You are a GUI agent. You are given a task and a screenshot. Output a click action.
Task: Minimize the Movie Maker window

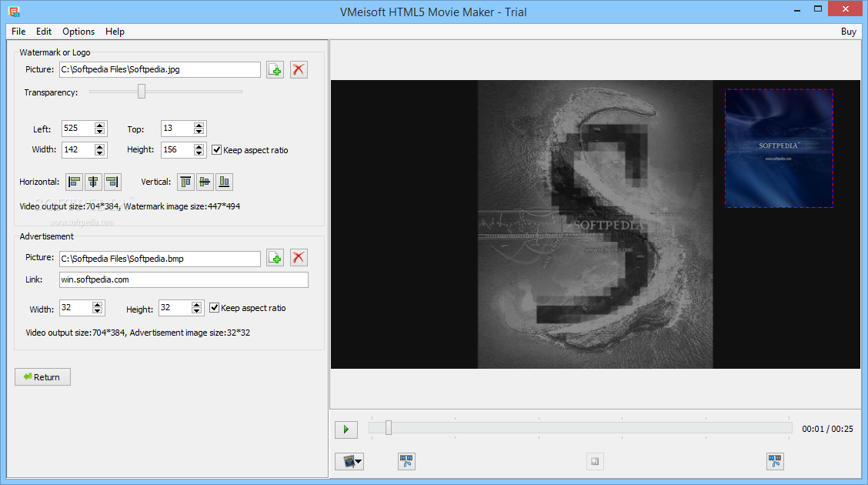(797, 9)
